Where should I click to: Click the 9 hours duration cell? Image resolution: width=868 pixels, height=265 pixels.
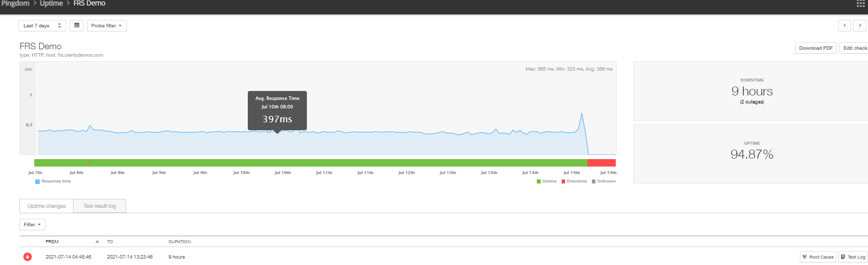[x=177, y=257]
